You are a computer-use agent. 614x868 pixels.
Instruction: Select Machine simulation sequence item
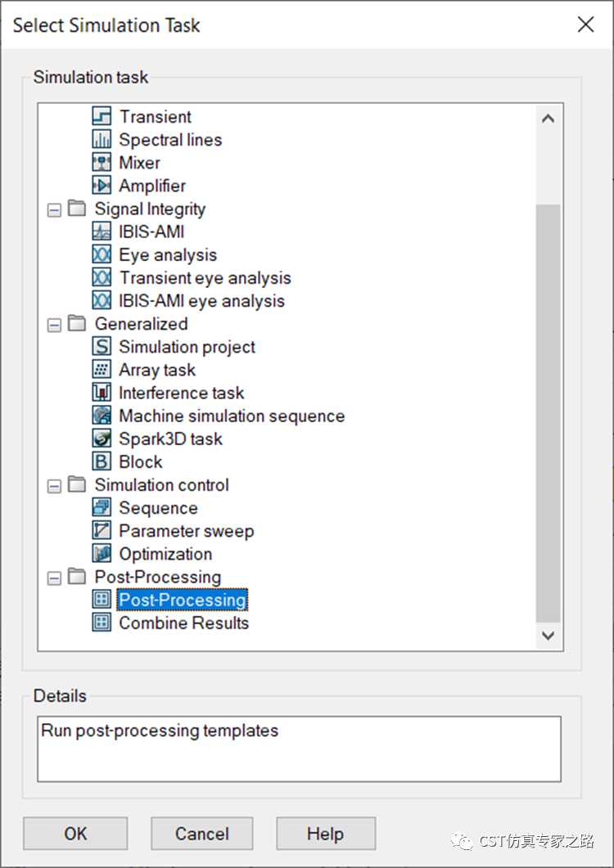coord(232,416)
